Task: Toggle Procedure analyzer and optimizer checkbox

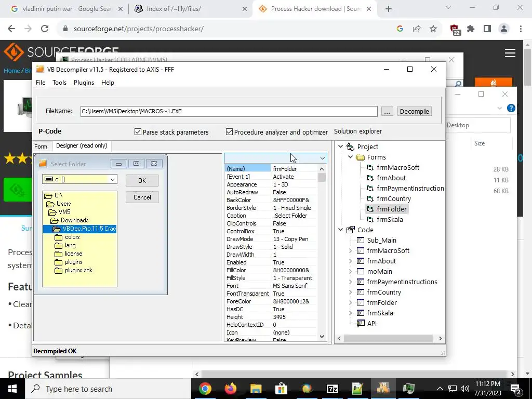Action: (x=229, y=131)
